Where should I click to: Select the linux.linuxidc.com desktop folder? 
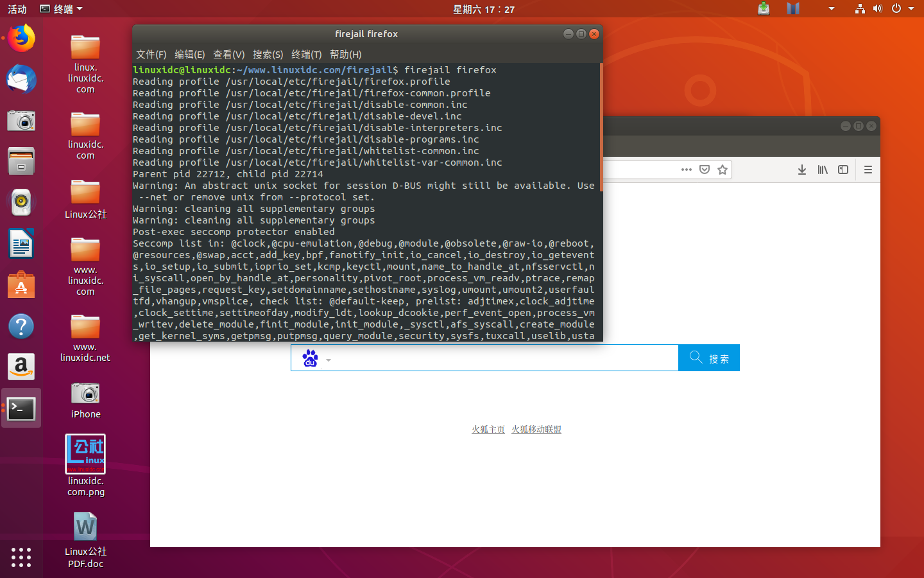(85, 64)
